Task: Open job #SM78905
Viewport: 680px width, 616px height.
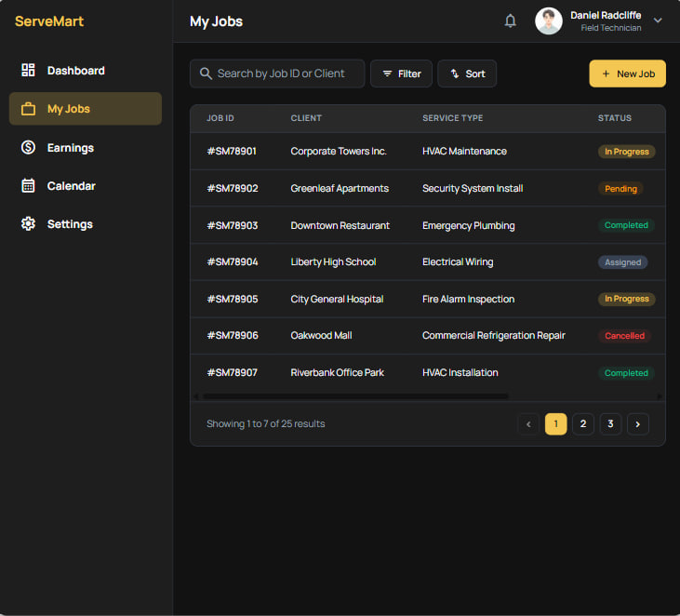Action: pos(233,300)
